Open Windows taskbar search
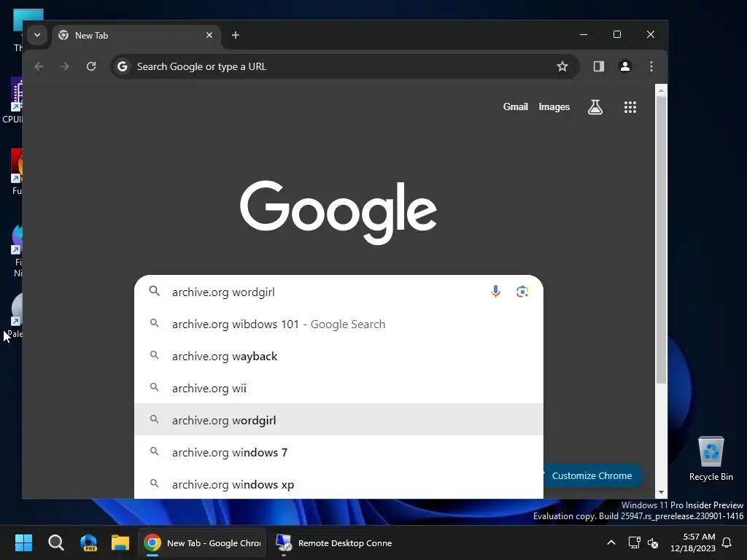The height and width of the screenshot is (560, 747). 55,542
